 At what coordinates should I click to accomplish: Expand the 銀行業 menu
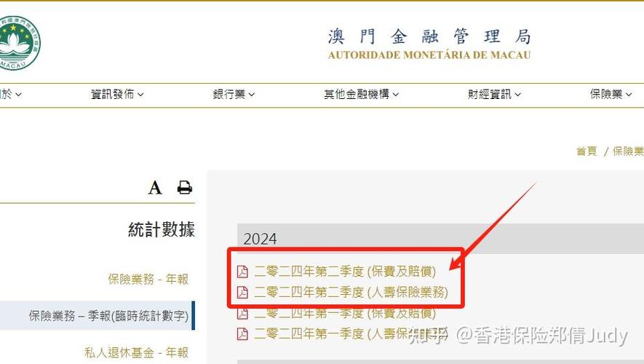tap(234, 95)
